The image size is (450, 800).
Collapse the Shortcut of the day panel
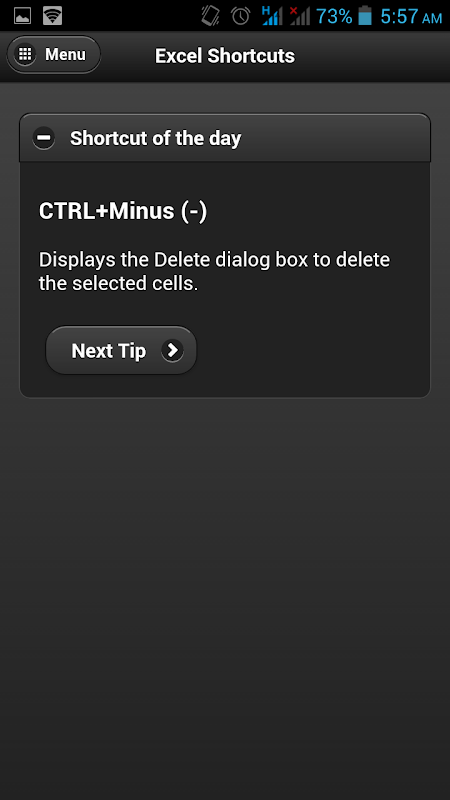(x=225, y=138)
